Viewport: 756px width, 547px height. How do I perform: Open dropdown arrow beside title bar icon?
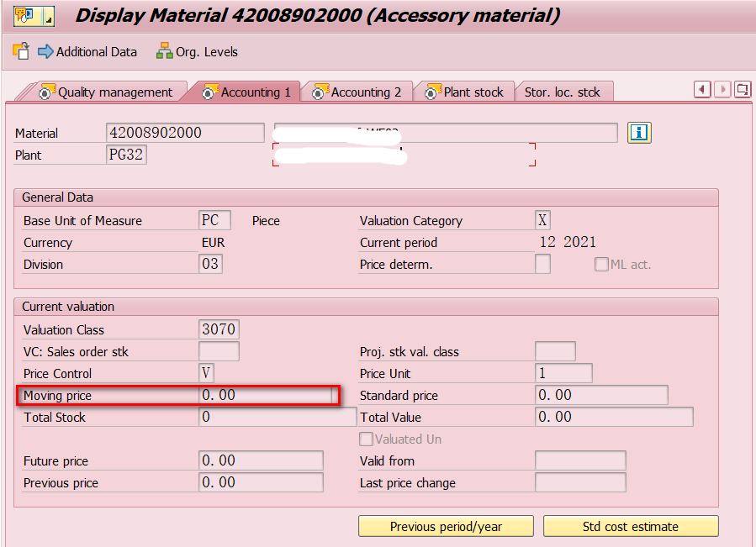pos(49,16)
